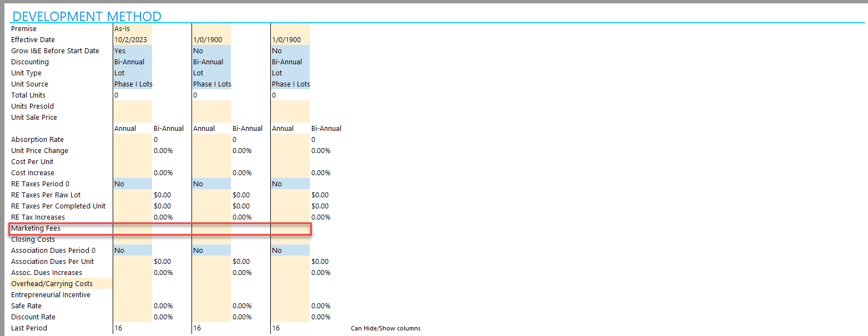Select the As-Is Premise cell

pyautogui.click(x=132, y=28)
